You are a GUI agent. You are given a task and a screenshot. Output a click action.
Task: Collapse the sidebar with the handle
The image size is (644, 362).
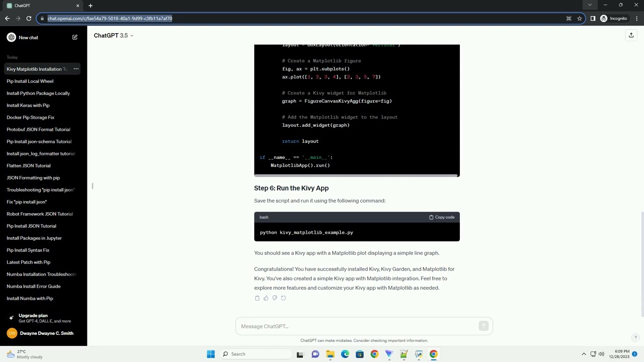[93, 186]
